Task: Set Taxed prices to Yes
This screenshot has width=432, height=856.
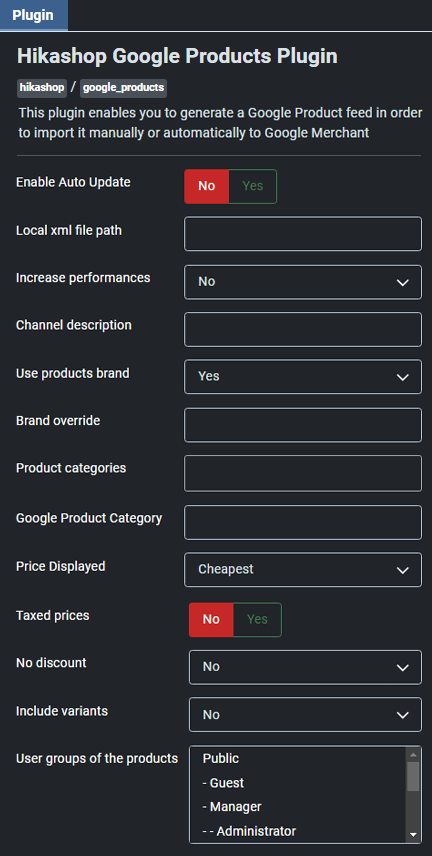Action: coord(257,620)
